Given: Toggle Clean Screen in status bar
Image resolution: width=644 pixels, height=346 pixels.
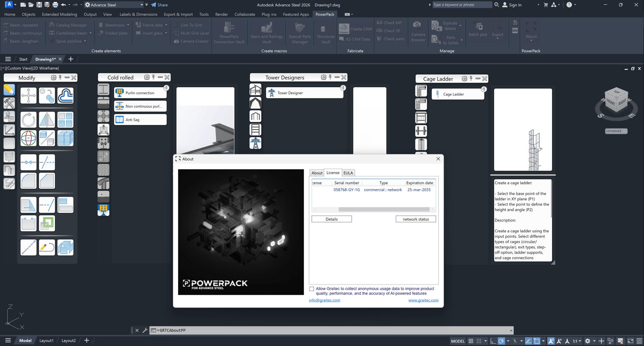Looking at the screenshot, I should (631, 341).
